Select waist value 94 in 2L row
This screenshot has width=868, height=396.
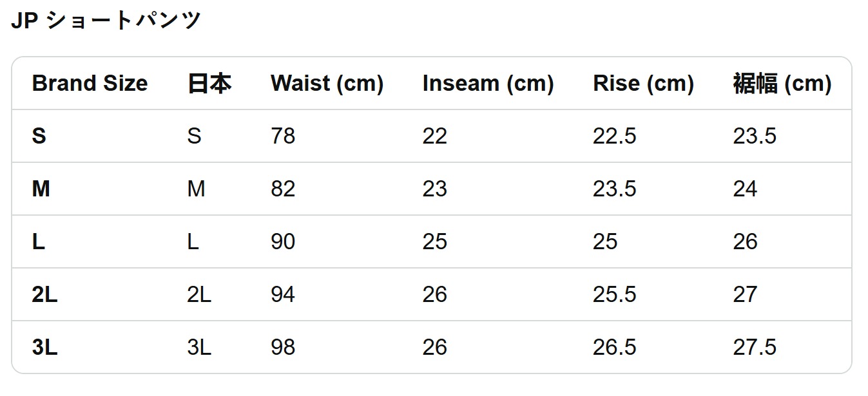283,294
